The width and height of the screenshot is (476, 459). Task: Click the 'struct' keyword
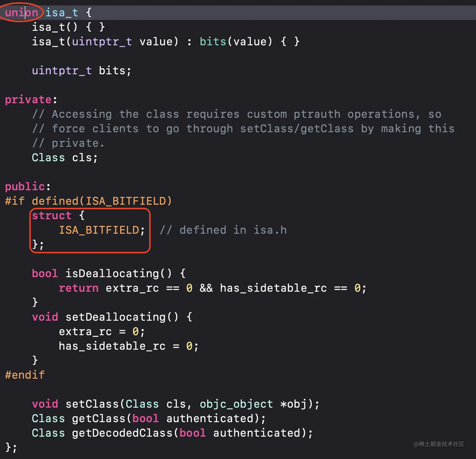pyautogui.click(x=52, y=216)
